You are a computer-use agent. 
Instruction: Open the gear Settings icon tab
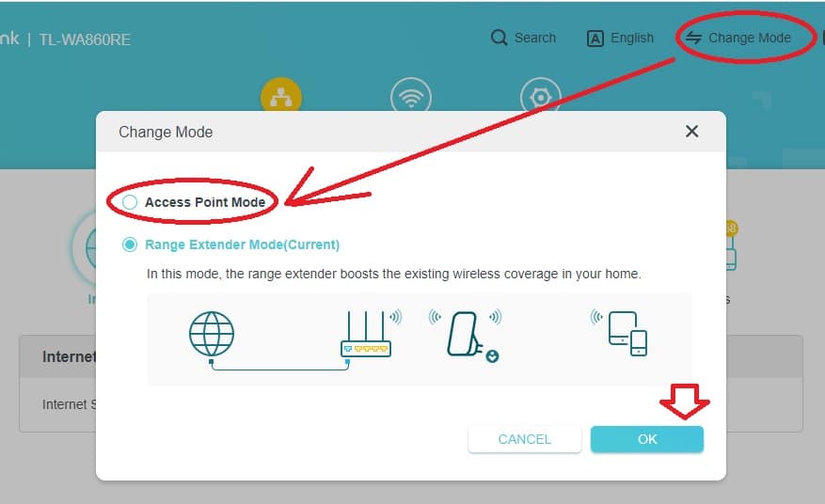tap(540, 98)
